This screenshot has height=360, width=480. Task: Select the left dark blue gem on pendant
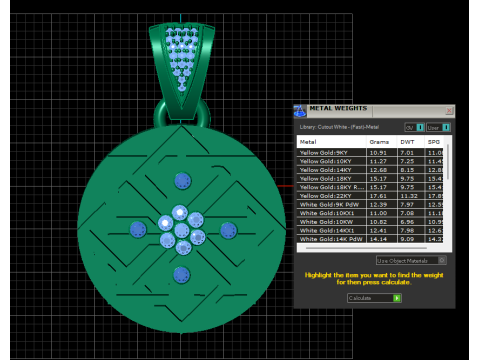(x=138, y=230)
